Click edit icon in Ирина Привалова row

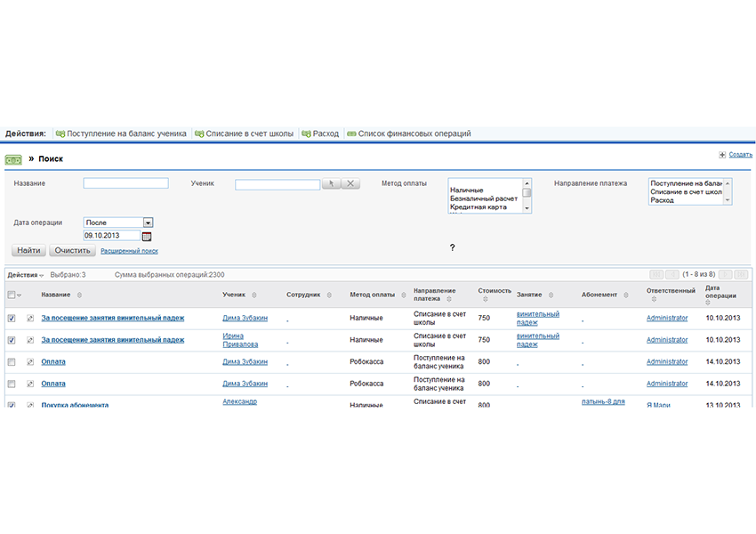point(30,340)
